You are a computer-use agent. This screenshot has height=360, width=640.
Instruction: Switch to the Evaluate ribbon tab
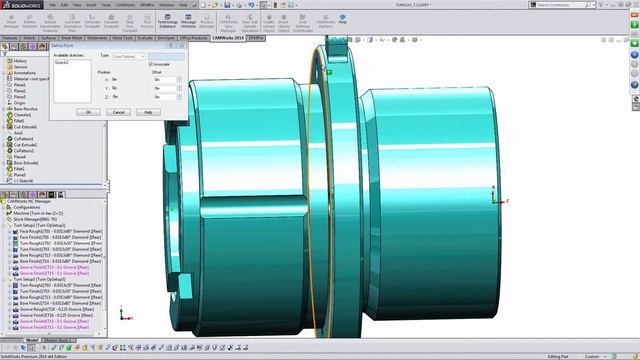coord(145,38)
